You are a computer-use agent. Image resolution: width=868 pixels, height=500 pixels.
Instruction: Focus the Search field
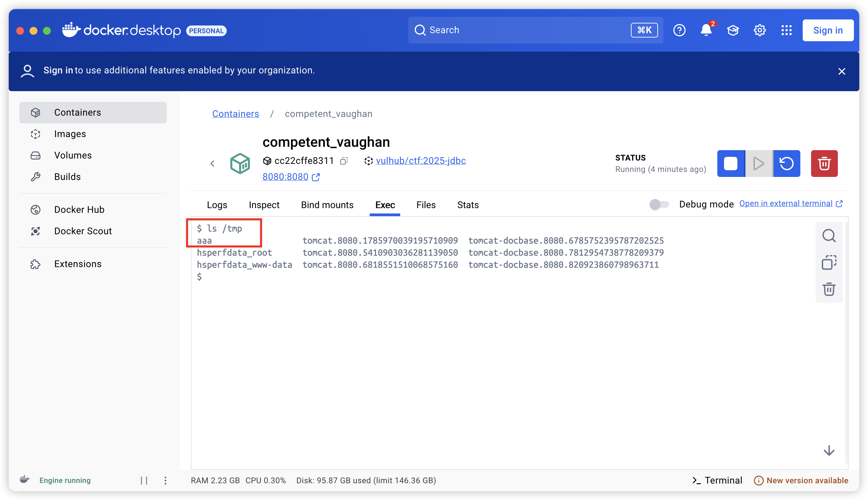coord(535,30)
